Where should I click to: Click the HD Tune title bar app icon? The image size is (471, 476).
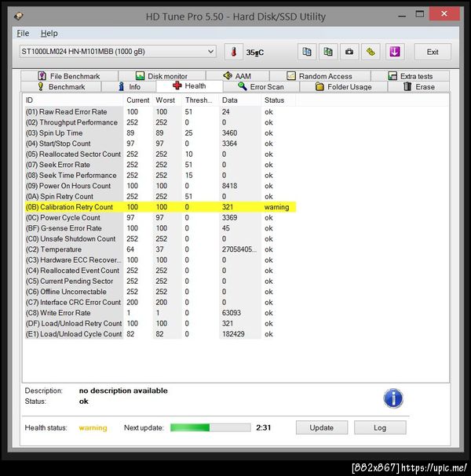coord(19,16)
